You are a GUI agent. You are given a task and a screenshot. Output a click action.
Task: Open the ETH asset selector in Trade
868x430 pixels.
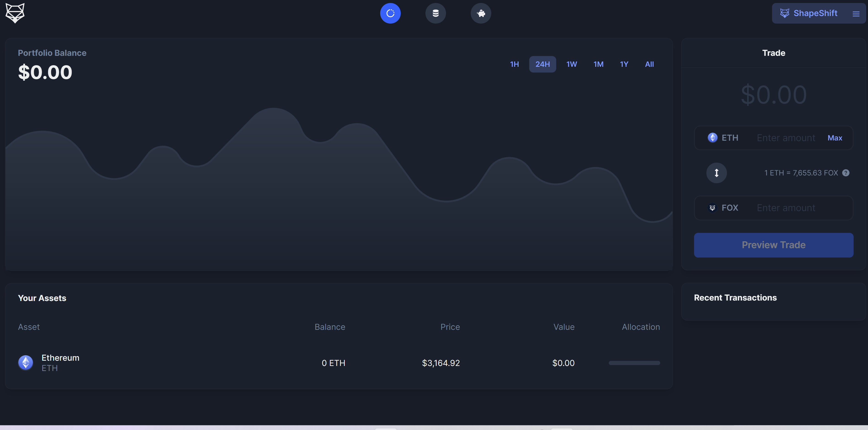[x=723, y=138]
